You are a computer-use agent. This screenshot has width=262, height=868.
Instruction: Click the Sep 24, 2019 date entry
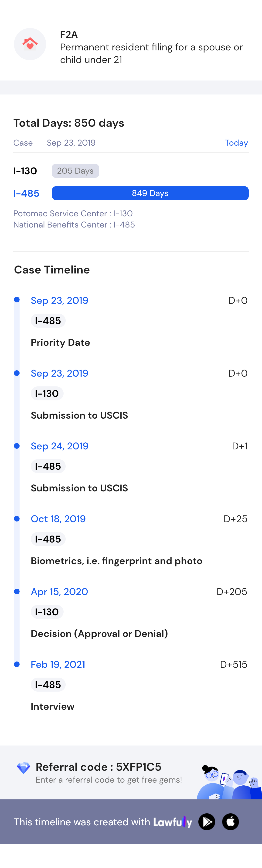coord(60,446)
